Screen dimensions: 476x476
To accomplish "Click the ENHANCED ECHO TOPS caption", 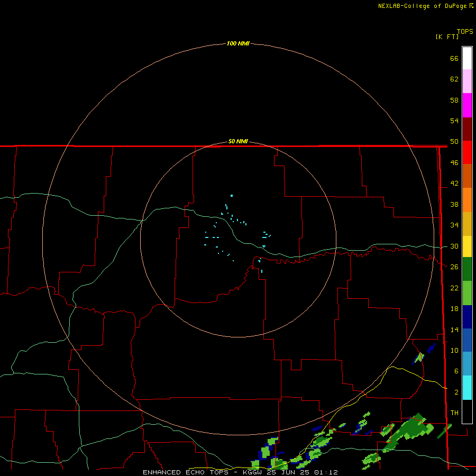I will (x=186, y=472).
